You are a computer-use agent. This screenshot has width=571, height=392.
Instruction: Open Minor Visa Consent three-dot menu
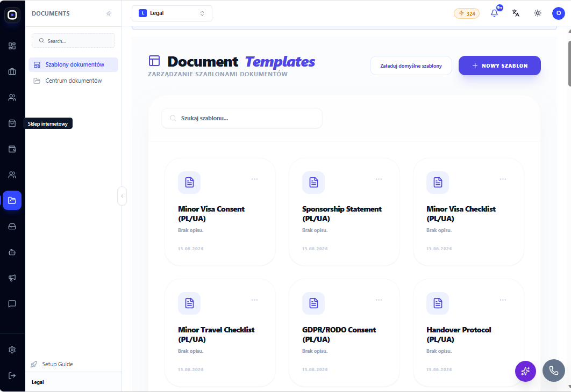point(254,179)
